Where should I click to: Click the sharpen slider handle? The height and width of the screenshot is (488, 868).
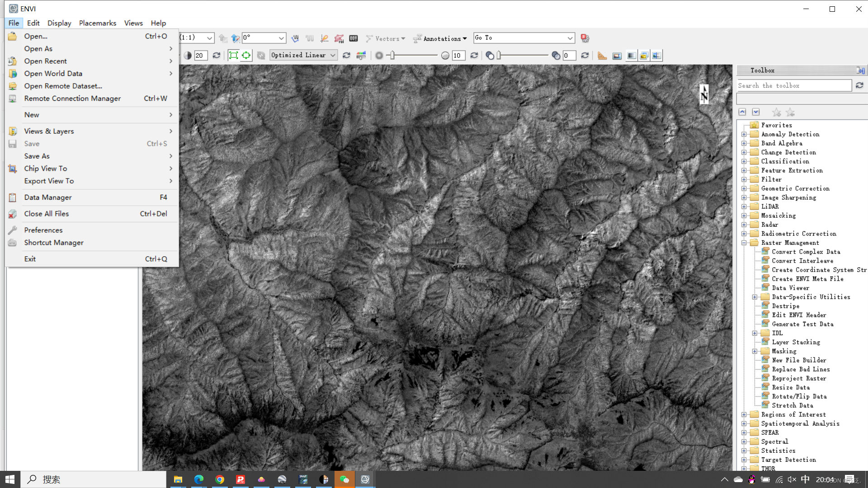tap(392, 56)
